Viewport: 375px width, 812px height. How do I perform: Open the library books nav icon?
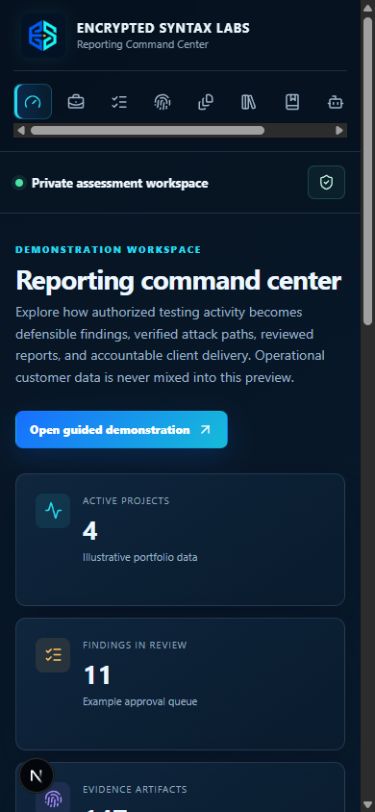[249, 102]
